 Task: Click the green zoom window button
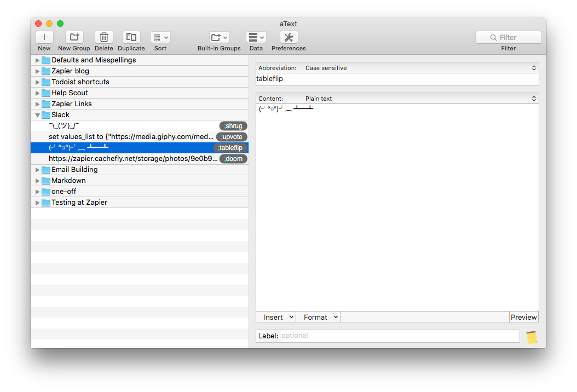60,24
